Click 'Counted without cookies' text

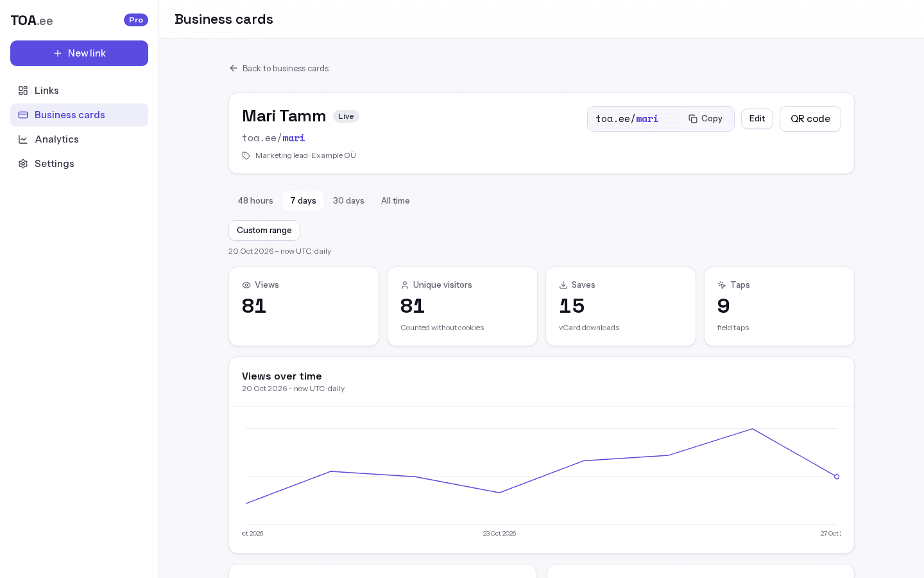442,328
